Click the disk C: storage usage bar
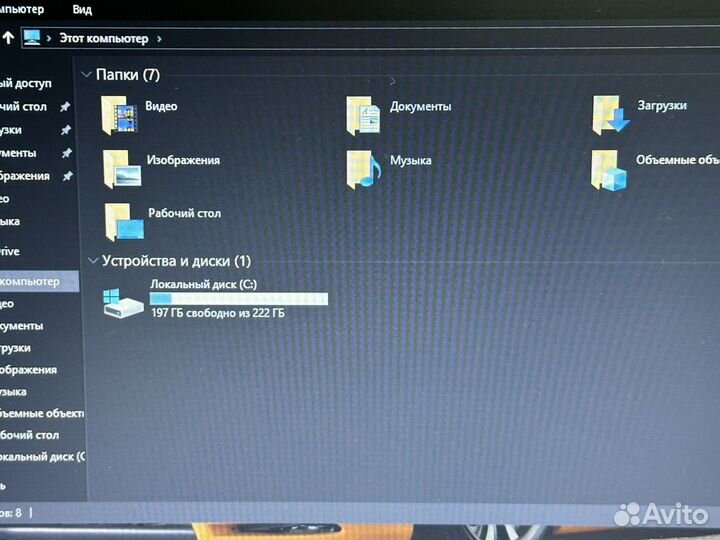 point(238,299)
